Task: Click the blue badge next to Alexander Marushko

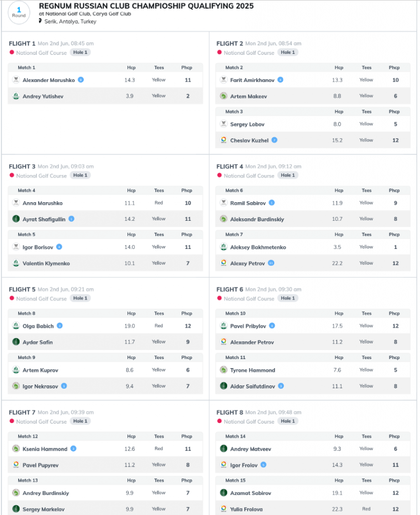Action: (81, 80)
